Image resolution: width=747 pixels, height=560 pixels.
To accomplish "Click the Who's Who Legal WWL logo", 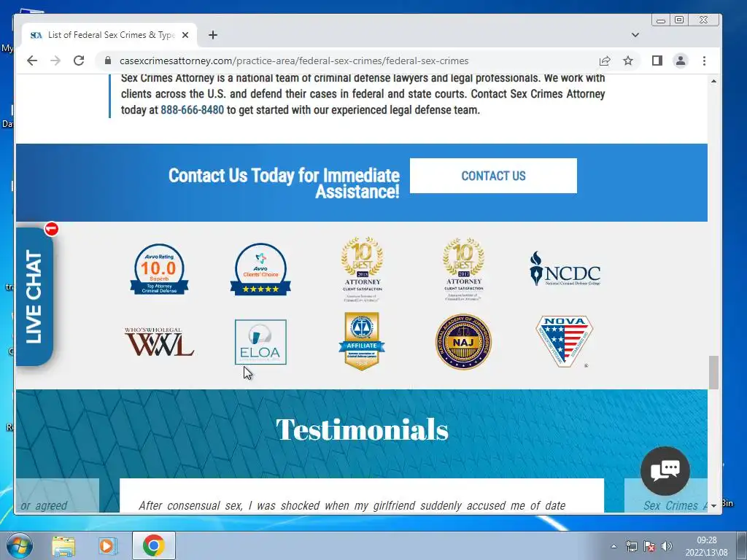I will point(159,342).
